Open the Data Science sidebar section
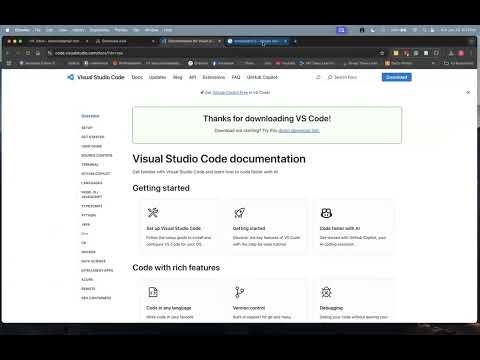Screen dimensions: 480x360 (93, 261)
